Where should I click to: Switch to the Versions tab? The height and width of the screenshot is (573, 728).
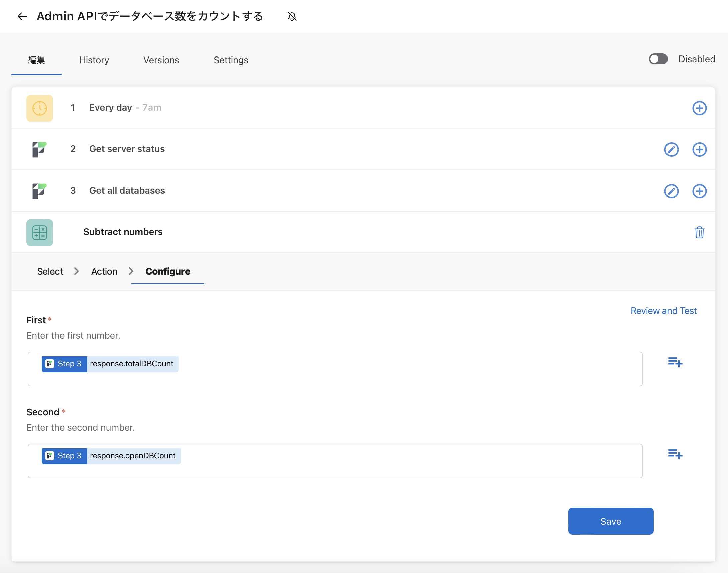(x=161, y=60)
